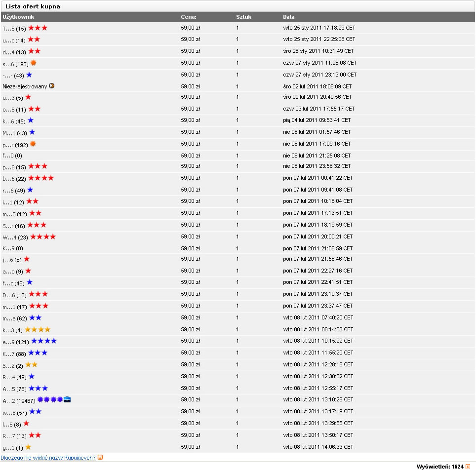Click four gold stars beside k...3 (4)
The image size is (476, 471).
tap(38, 330)
